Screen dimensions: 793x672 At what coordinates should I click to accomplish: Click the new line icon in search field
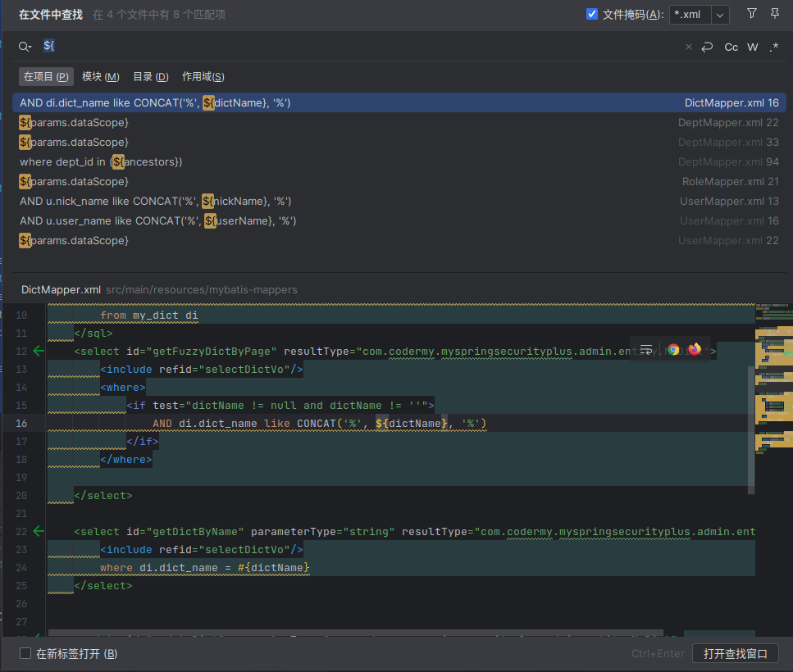707,47
